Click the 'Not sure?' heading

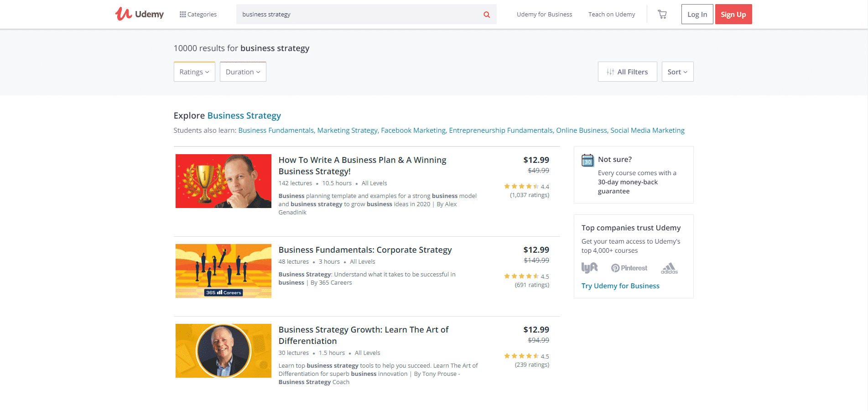(615, 160)
